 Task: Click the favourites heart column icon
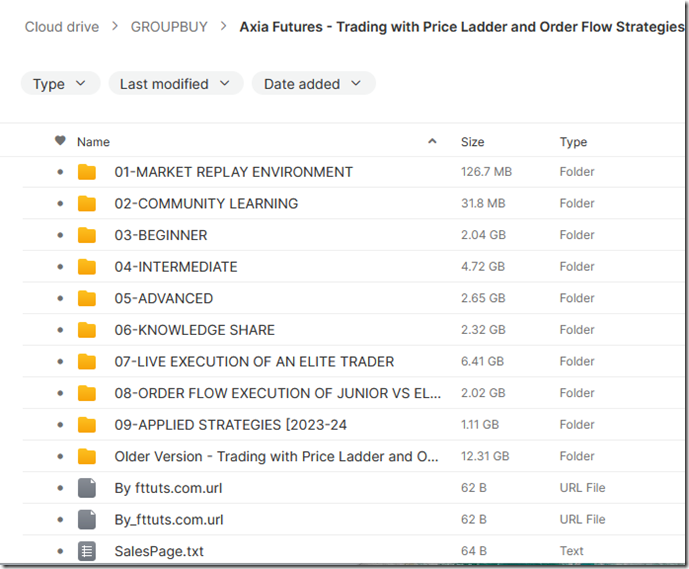[60, 141]
